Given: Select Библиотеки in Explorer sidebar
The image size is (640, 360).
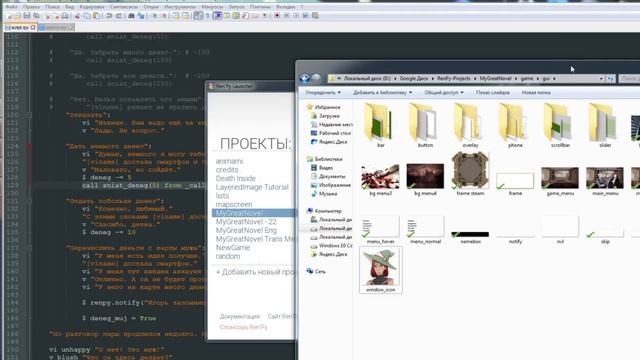Looking at the screenshot, I should [324, 159].
